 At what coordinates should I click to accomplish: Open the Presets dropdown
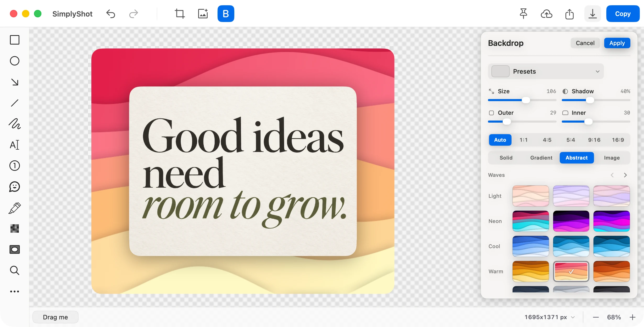click(546, 72)
